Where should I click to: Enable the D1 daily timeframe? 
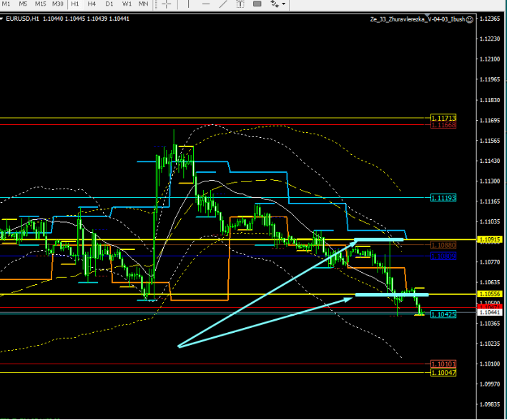pos(109,4)
